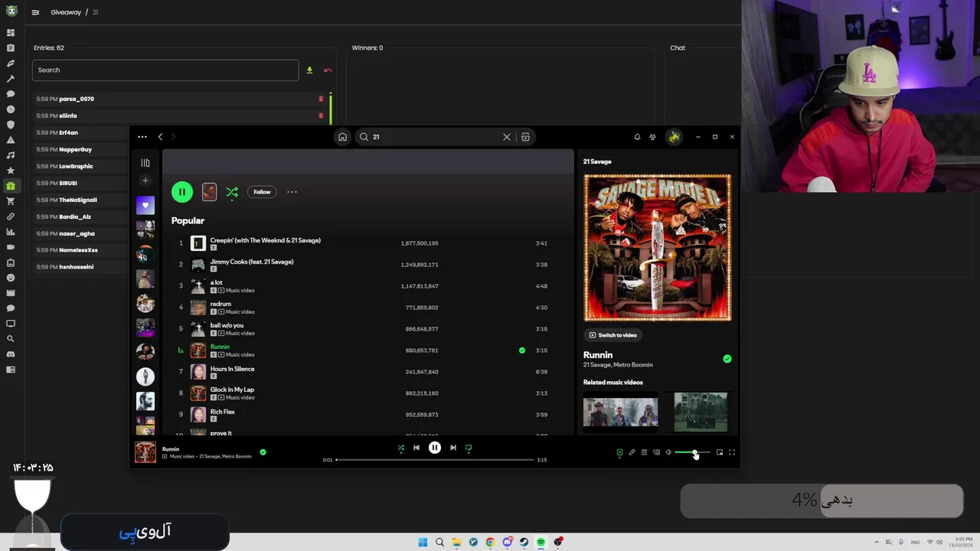
Task: Go to Spotify Home
Action: (x=342, y=137)
